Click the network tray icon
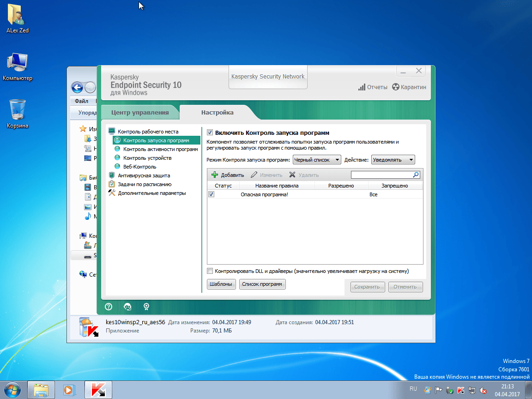The width and height of the screenshot is (532, 399). tap(472, 390)
